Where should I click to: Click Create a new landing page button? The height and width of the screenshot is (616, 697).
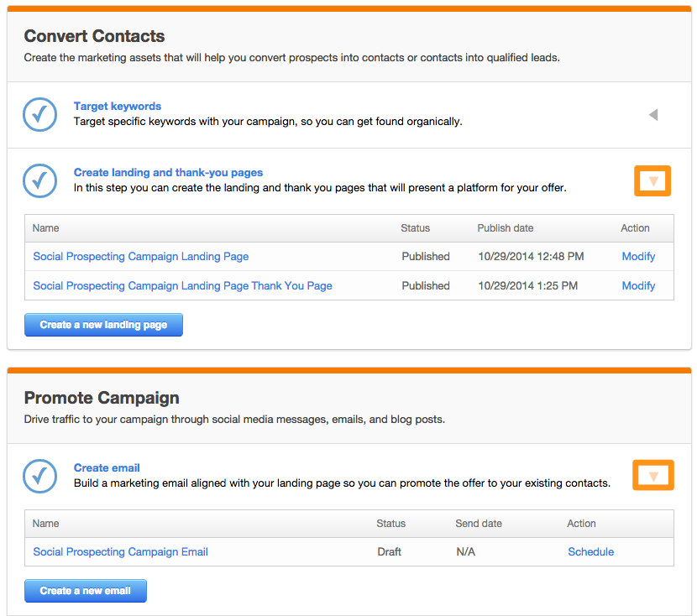click(x=103, y=325)
